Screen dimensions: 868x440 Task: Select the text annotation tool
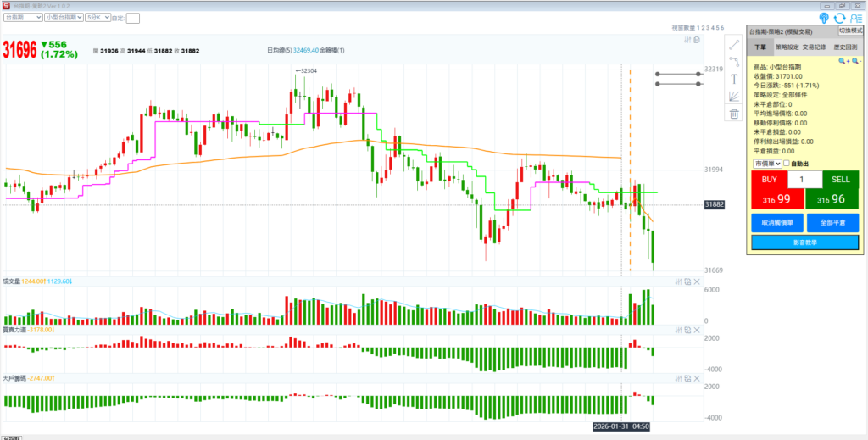pos(734,80)
